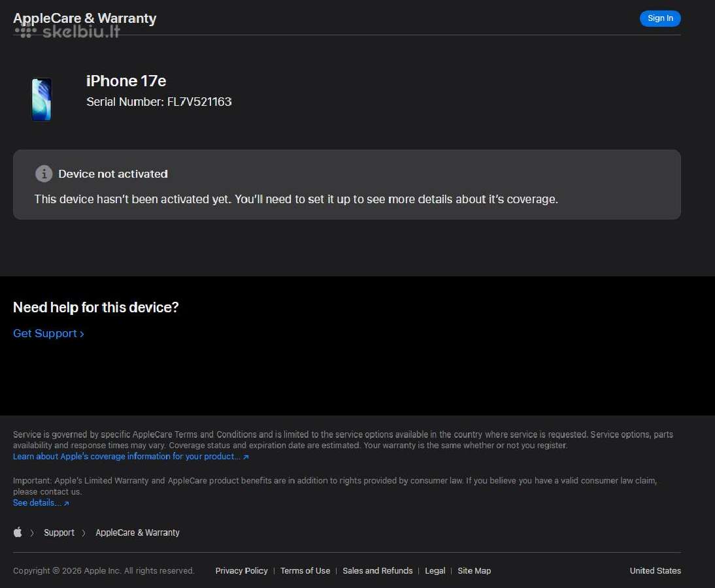This screenshot has width=715, height=588.
Task: Select AppleCare & Warranty breadcrumb item
Action: click(x=137, y=532)
